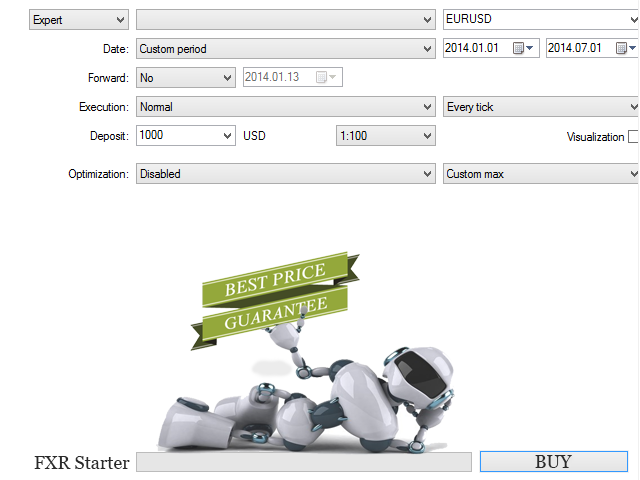The image size is (640, 480).
Task: Click the progress bar next to FXR Starter
Action: [x=304, y=462]
